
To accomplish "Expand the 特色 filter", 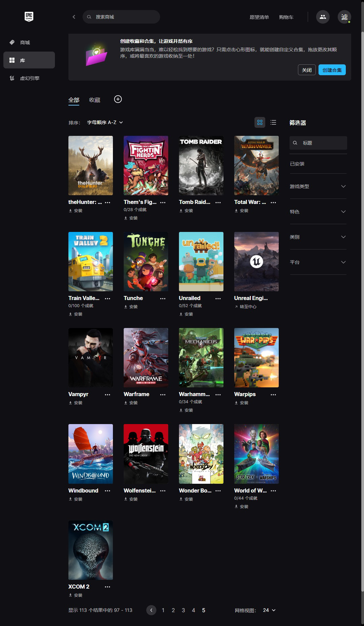I will click(318, 212).
